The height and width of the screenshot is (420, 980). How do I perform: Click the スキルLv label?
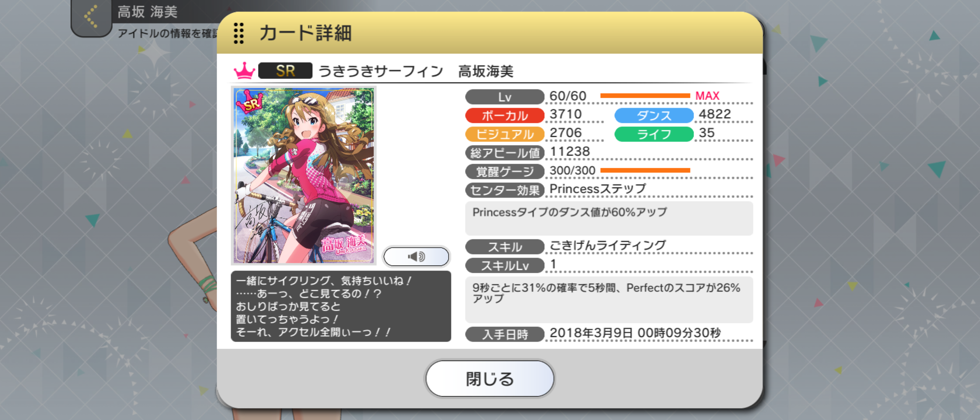tap(505, 265)
